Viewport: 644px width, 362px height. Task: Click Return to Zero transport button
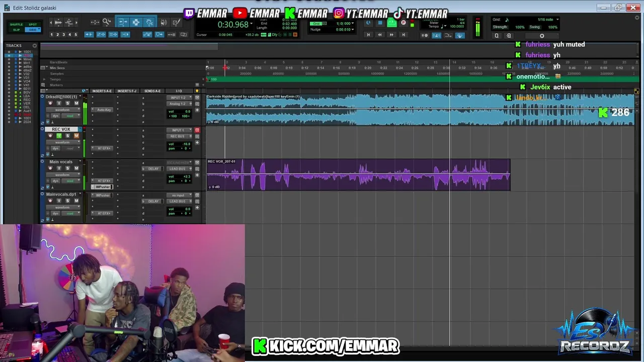pos(368,35)
